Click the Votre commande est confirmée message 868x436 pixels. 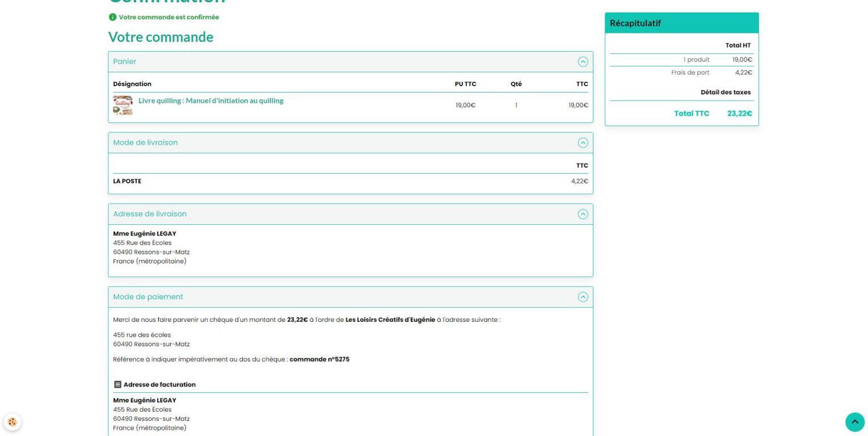point(168,17)
